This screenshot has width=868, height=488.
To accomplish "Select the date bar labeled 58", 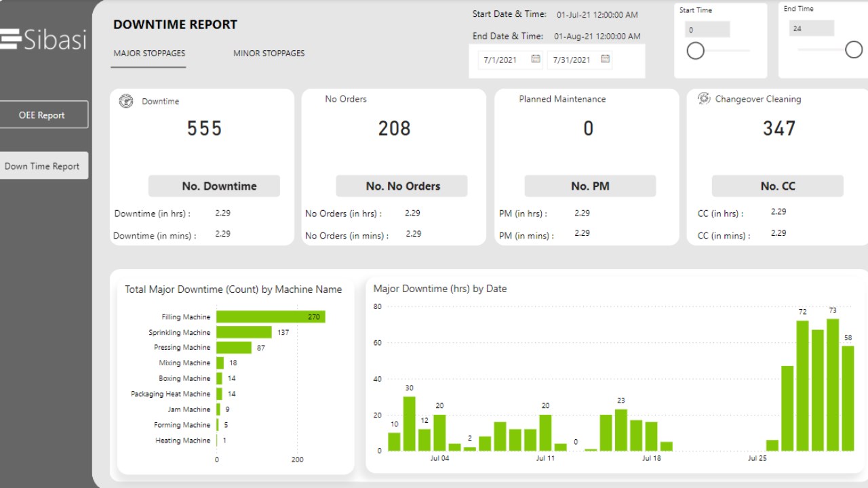I will tap(848, 399).
